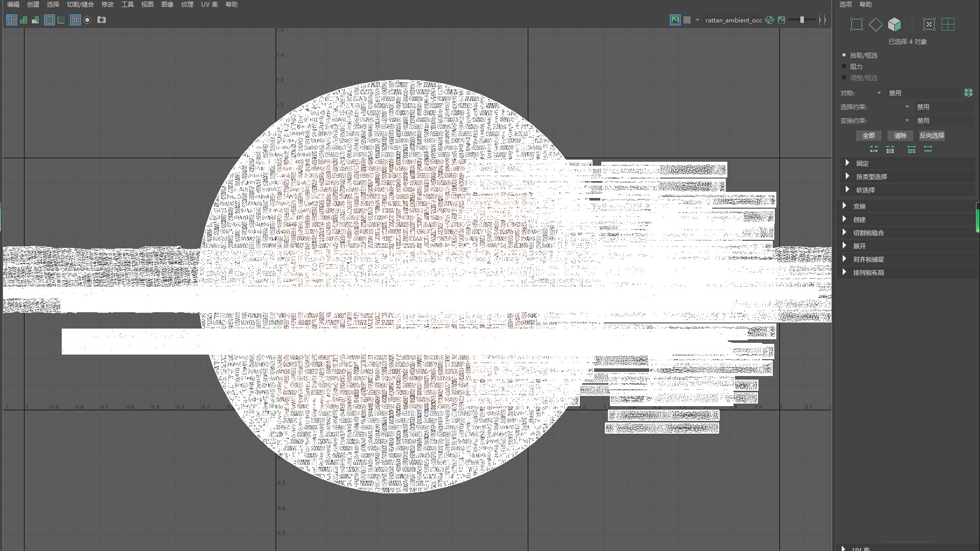The width and height of the screenshot is (980, 551).
Task: Select the 阻力 radio option
Action: (x=844, y=66)
